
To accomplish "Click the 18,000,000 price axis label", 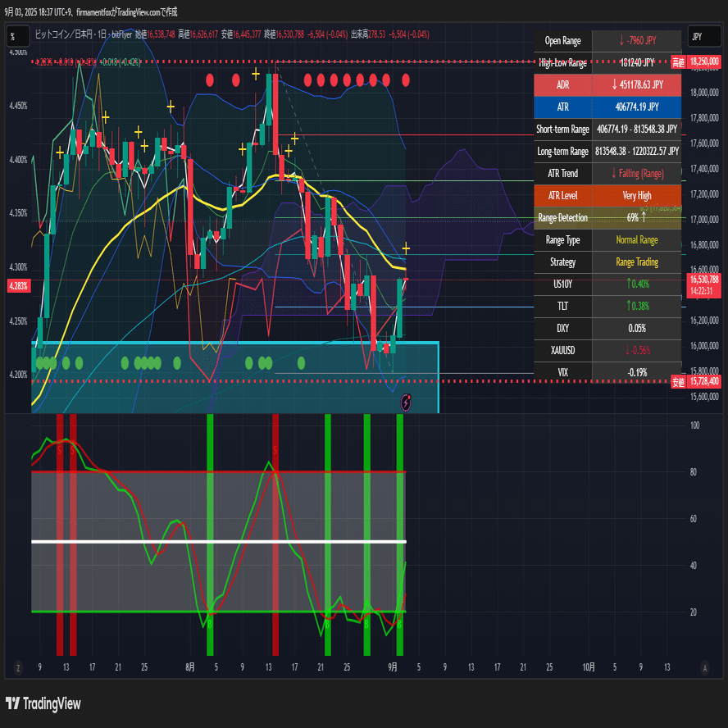I will 704,93.
